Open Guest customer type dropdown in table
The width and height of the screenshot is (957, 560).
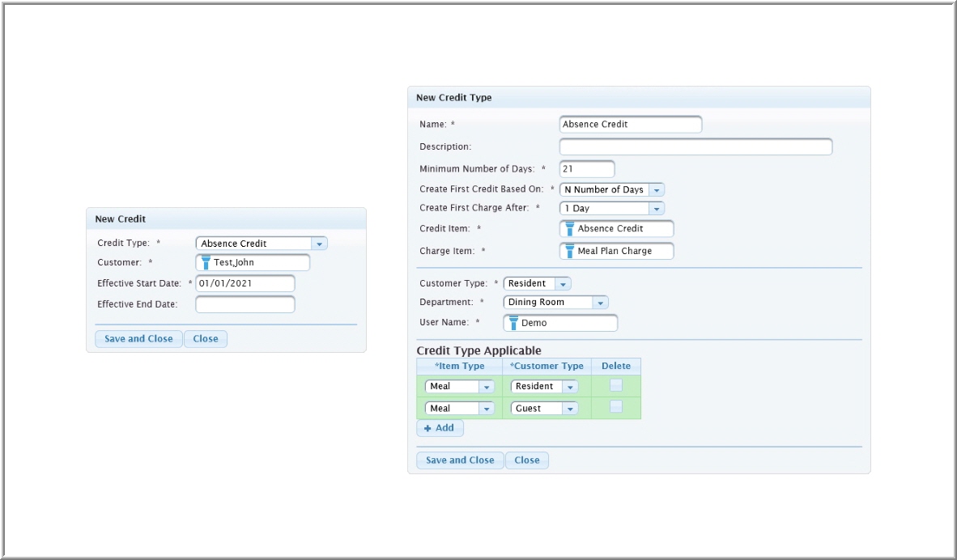[x=570, y=409]
